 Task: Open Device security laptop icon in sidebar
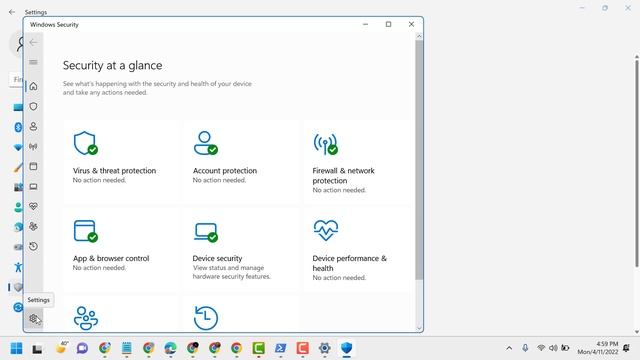click(x=33, y=187)
